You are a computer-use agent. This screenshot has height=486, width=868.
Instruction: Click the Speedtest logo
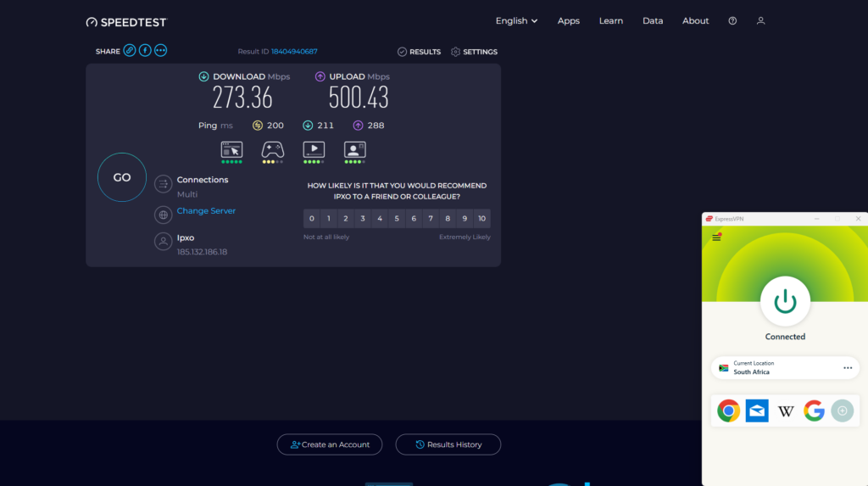[x=126, y=22]
